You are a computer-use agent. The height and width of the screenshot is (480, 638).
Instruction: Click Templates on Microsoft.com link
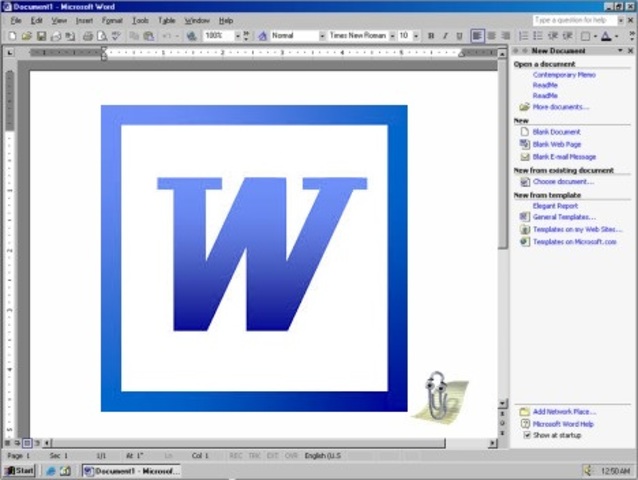click(575, 242)
